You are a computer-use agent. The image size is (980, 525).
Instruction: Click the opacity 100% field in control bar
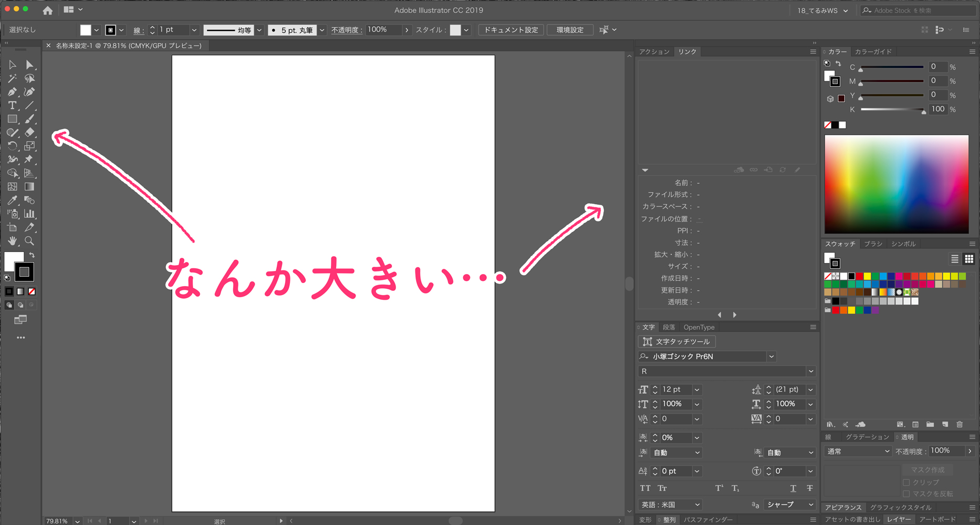coord(384,30)
